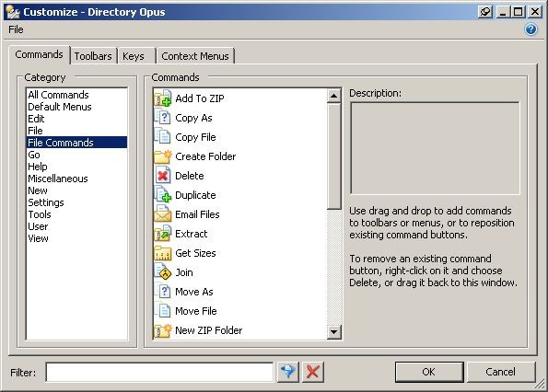Switch to the Toolbars tab

[x=93, y=56]
